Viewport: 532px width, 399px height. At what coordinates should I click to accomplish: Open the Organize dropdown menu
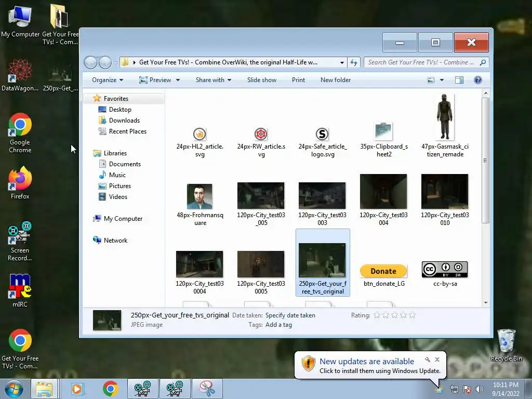coord(108,80)
